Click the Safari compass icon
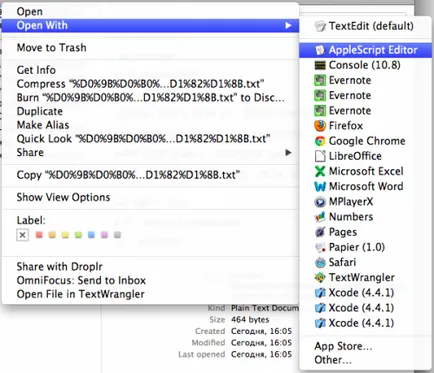The width and height of the screenshot is (434, 373). 320,262
